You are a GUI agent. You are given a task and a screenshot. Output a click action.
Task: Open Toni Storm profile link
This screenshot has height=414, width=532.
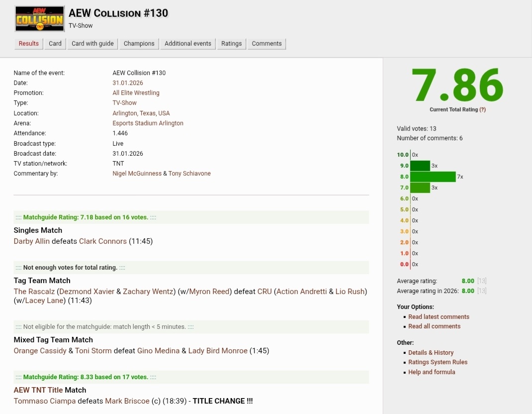tap(93, 351)
